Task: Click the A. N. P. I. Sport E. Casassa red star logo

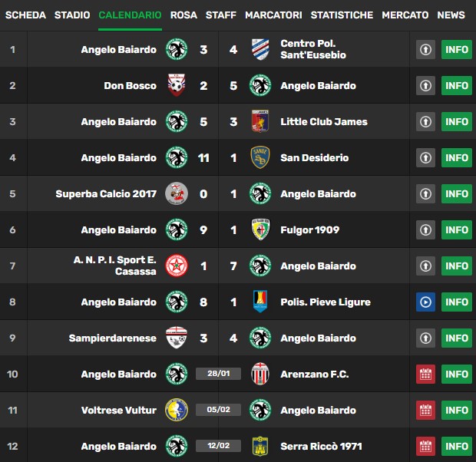Action: click(177, 266)
